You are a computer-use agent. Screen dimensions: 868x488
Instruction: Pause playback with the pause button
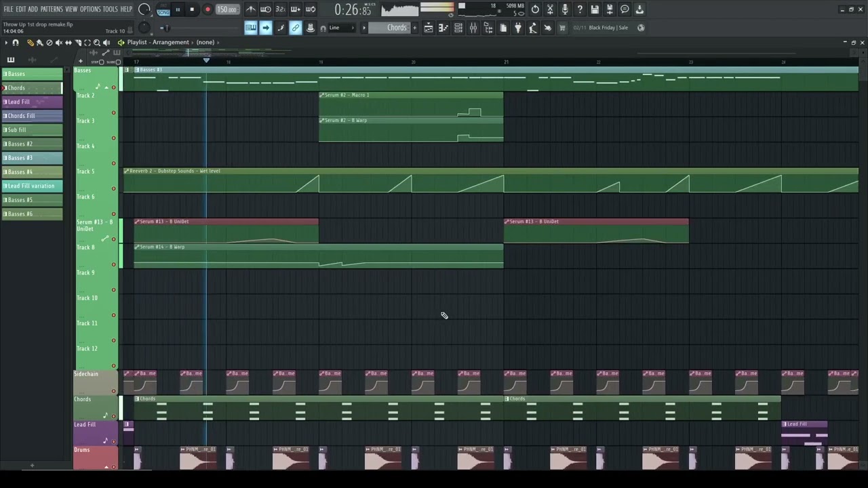pyautogui.click(x=178, y=9)
